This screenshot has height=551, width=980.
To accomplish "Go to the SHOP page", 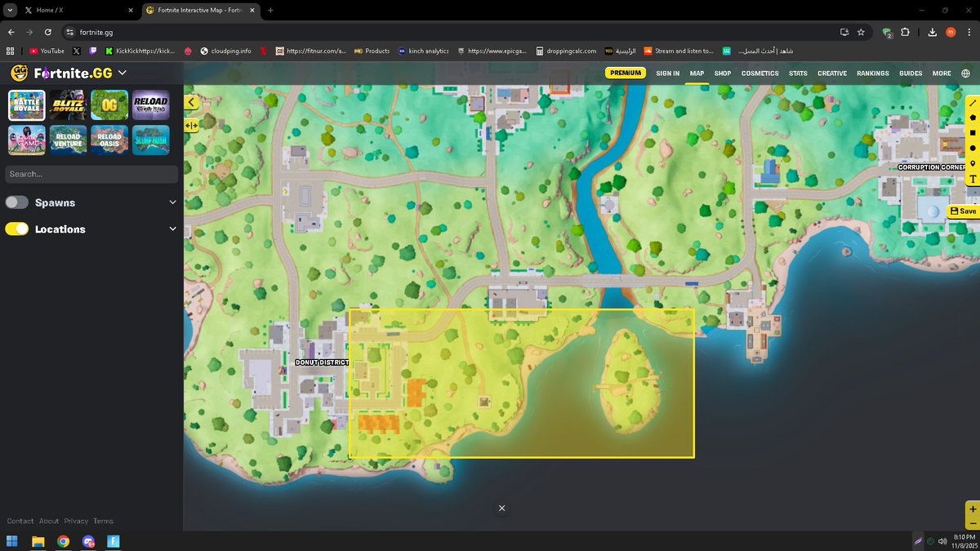I will (723, 73).
